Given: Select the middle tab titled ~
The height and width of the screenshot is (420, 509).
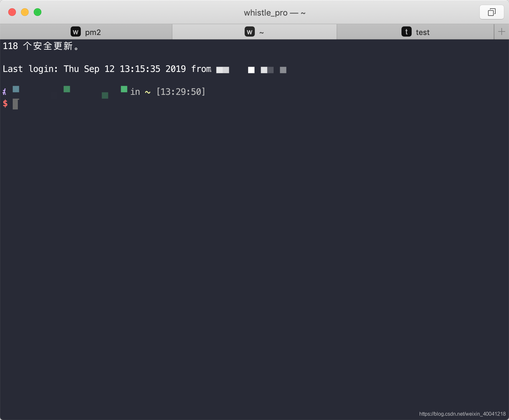Looking at the screenshot, I should 254,32.
